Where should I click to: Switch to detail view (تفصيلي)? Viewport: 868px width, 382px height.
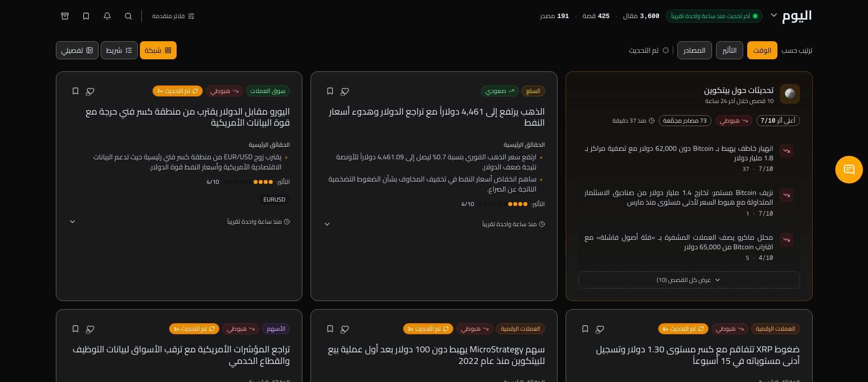77,50
